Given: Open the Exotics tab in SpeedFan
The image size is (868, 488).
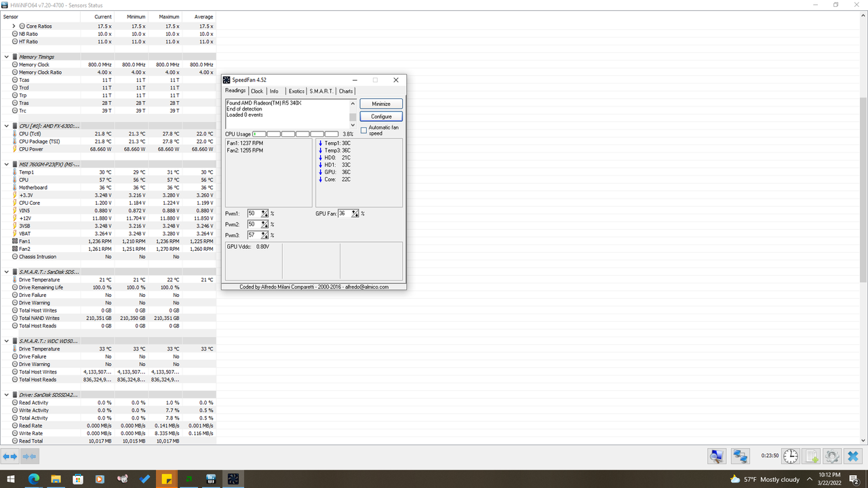Looking at the screenshot, I should (x=296, y=91).
